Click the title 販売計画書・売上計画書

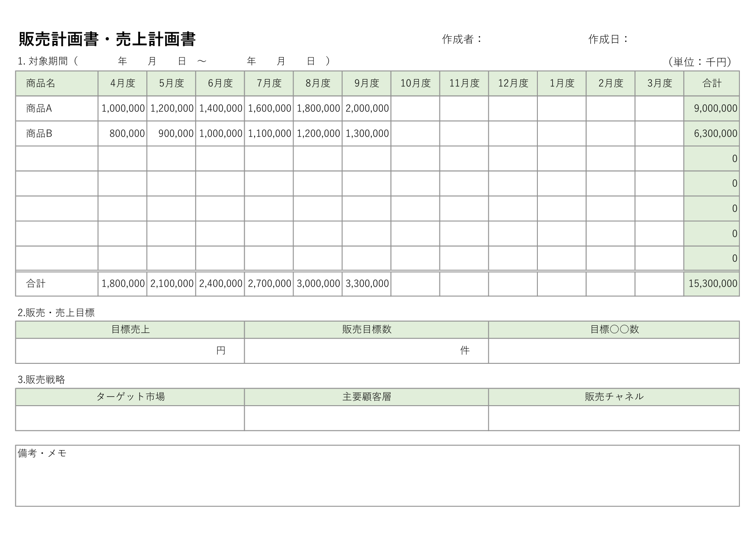coord(107,40)
